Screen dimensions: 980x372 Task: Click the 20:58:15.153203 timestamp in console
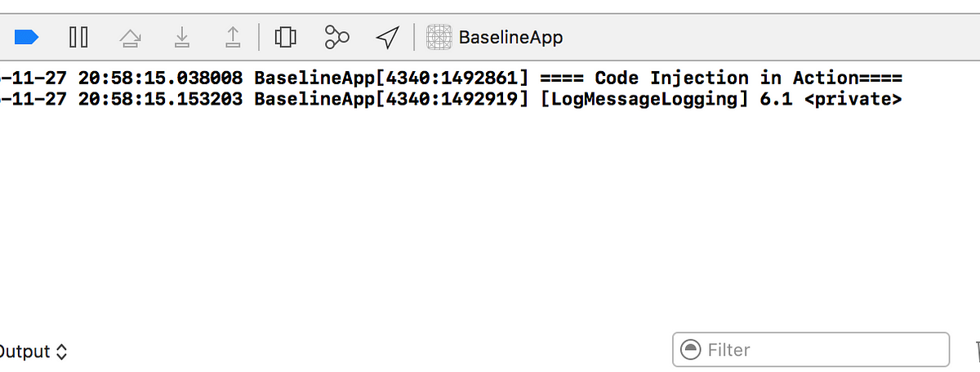tap(161, 101)
